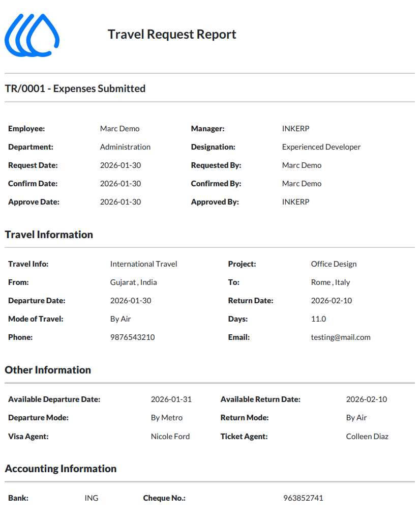Select the Departure Mode value By Metro
The height and width of the screenshot is (519, 420).
(x=167, y=418)
